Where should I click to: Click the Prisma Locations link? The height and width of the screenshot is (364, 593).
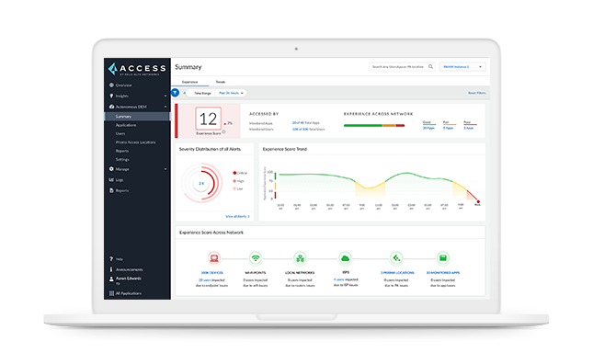(x=397, y=272)
